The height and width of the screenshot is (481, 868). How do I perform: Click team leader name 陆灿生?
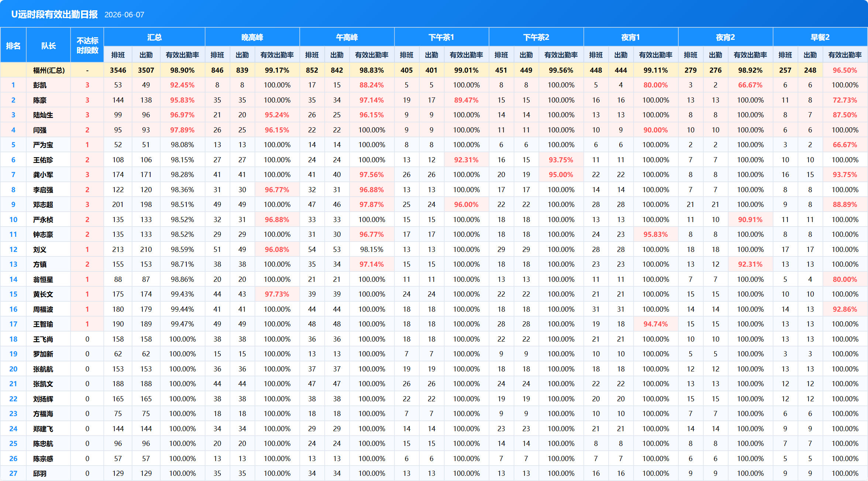click(x=43, y=115)
